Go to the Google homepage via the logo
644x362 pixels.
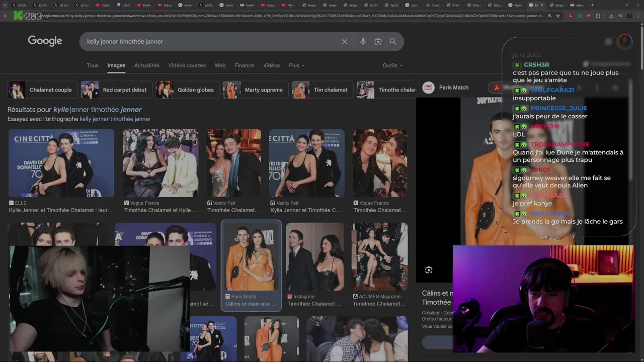pyautogui.click(x=45, y=41)
